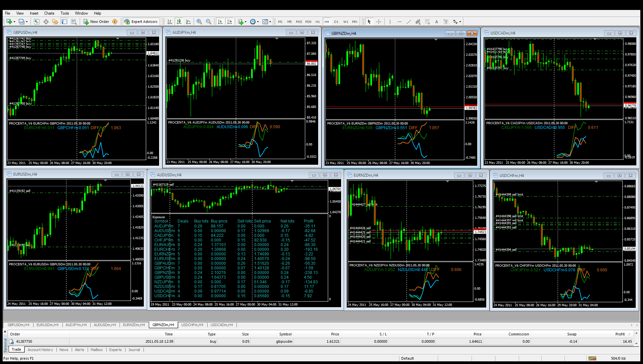Image resolution: width=643 pixels, height=364 pixels.
Task: Select the Fibonacci Retracement tool
Action: pos(427,22)
